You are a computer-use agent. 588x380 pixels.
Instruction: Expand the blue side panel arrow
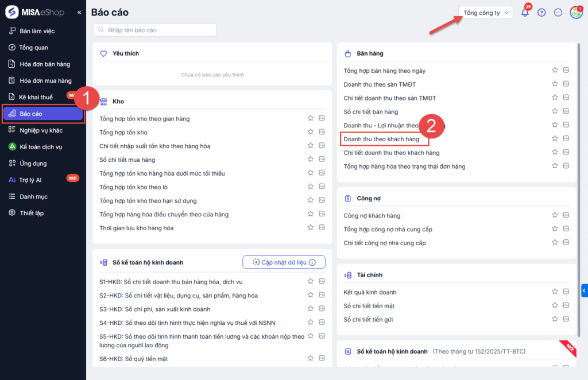[x=584, y=290]
